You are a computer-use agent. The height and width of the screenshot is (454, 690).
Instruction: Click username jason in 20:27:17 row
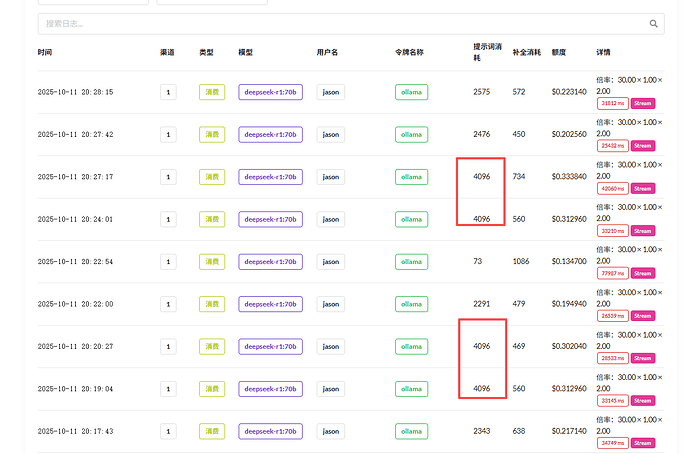(331, 177)
